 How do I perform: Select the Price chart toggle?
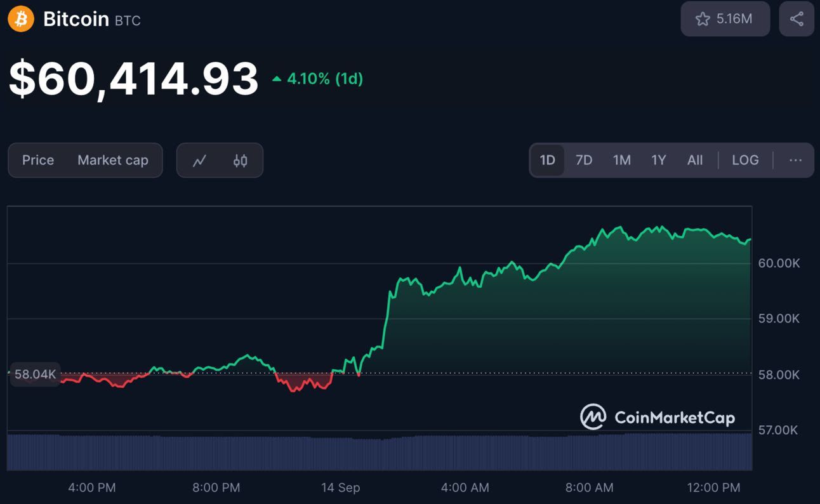[38, 160]
